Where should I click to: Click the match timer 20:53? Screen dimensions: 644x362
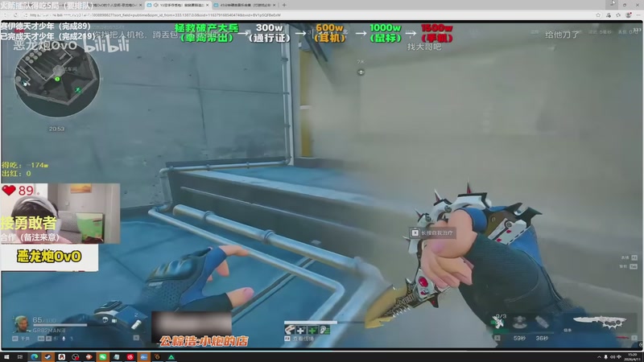(56, 129)
